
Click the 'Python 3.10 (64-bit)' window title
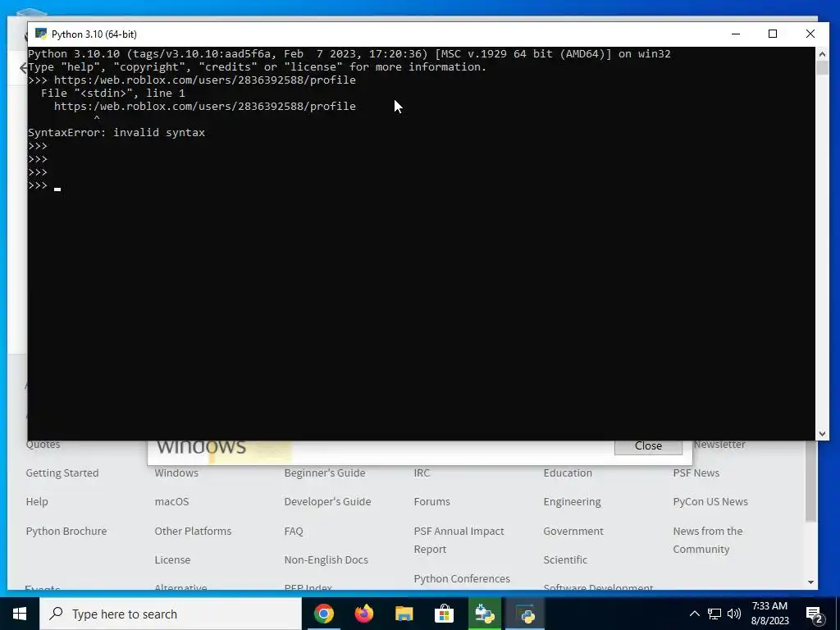[94, 34]
